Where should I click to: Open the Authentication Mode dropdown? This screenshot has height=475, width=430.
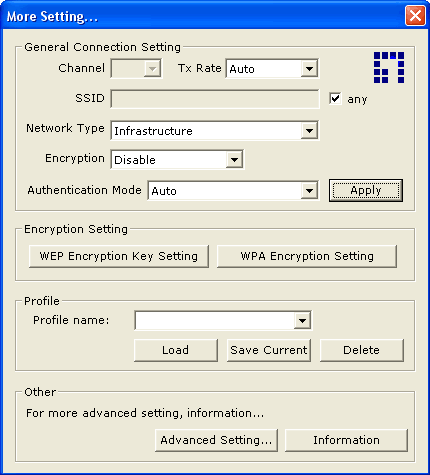[x=309, y=191]
